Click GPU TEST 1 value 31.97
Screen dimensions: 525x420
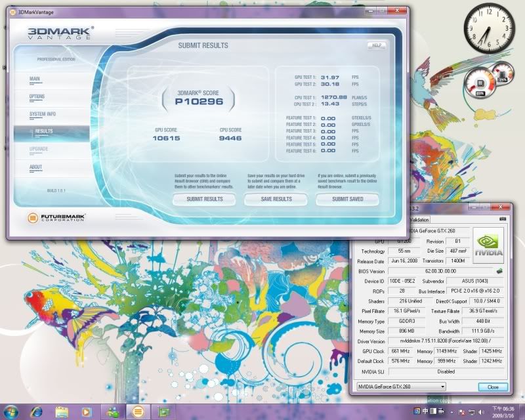[x=330, y=77]
